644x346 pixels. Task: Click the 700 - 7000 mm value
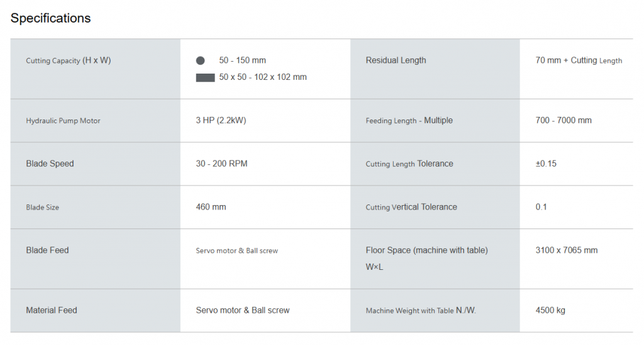(563, 120)
